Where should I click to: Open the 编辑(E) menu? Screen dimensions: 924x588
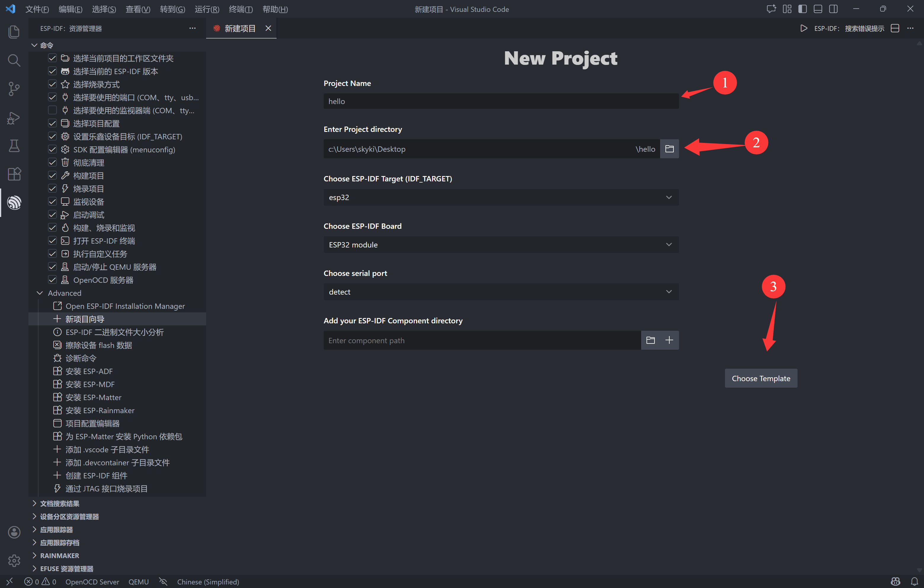(x=70, y=9)
